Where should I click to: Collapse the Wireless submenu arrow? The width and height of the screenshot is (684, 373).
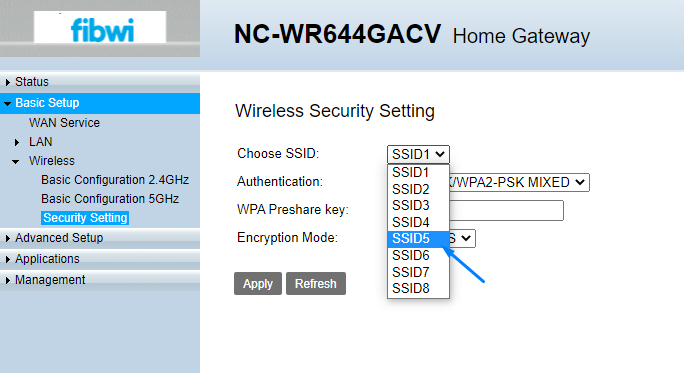click(x=16, y=161)
